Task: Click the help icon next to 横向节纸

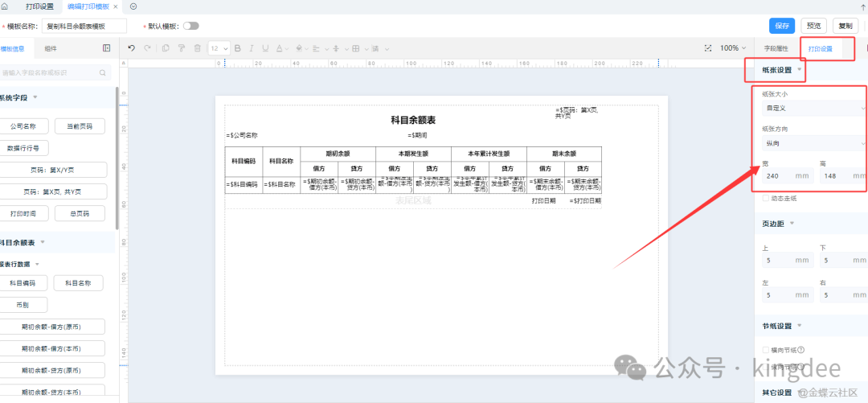Action: click(800, 350)
